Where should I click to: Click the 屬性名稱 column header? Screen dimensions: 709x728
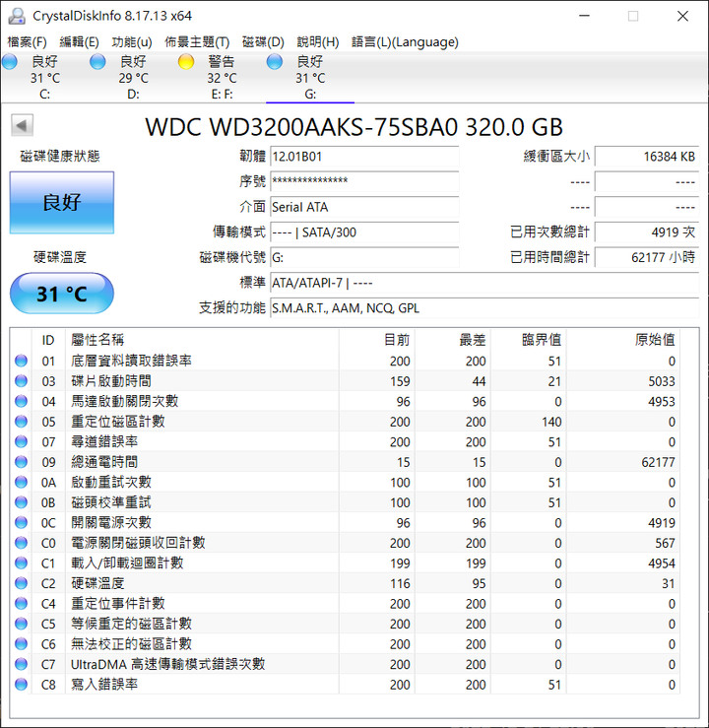[x=202, y=340]
